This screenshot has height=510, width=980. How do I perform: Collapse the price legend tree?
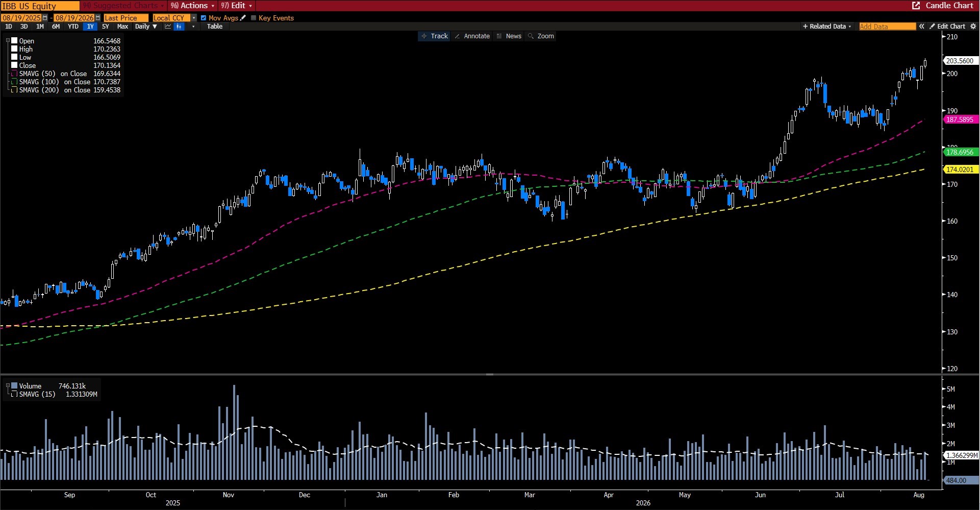tap(8, 40)
